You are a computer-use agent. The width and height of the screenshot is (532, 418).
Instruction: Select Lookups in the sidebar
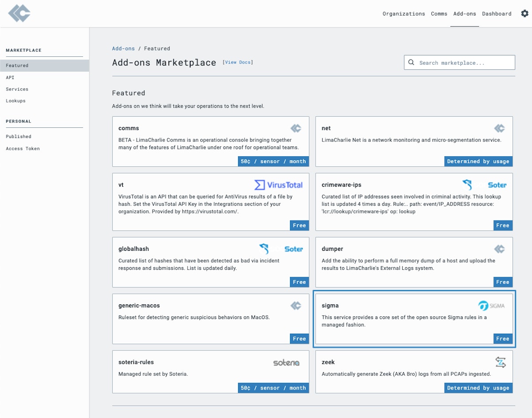coord(16,101)
